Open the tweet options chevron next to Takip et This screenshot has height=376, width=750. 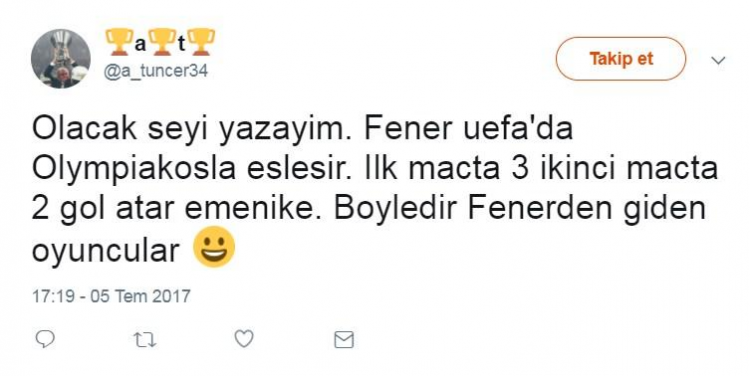718,60
